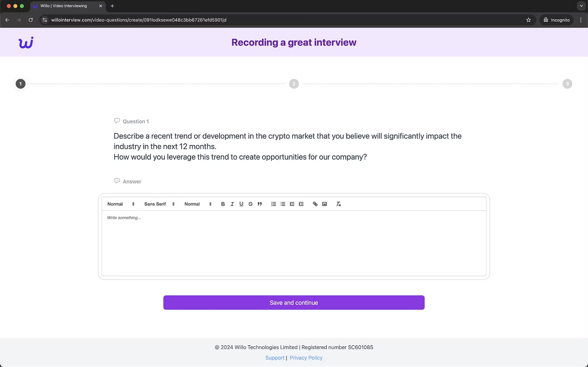The height and width of the screenshot is (367, 588).
Task: Apply strikethrough formatting
Action: (250, 204)
